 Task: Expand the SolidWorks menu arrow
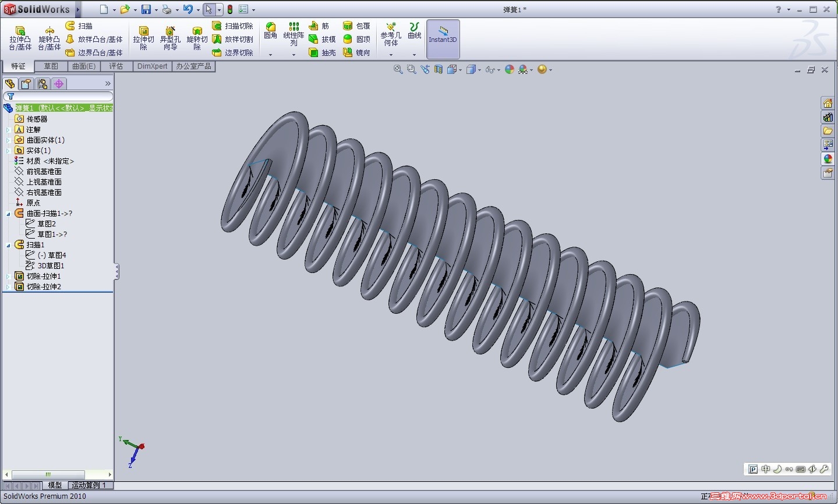pyautogui.click(x=77, y=9)
